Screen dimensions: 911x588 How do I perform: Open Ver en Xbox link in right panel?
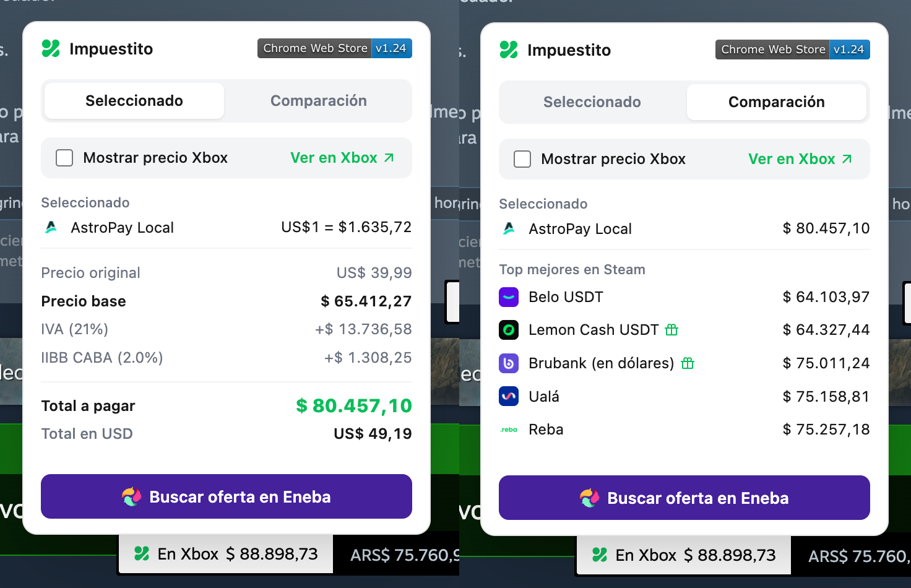click(800, 159)
